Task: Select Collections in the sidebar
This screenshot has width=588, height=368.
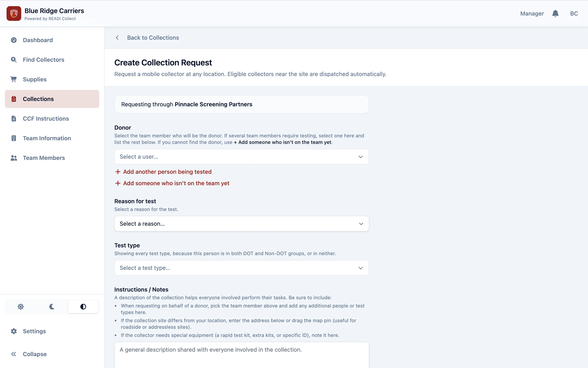Action: point(52,99)
